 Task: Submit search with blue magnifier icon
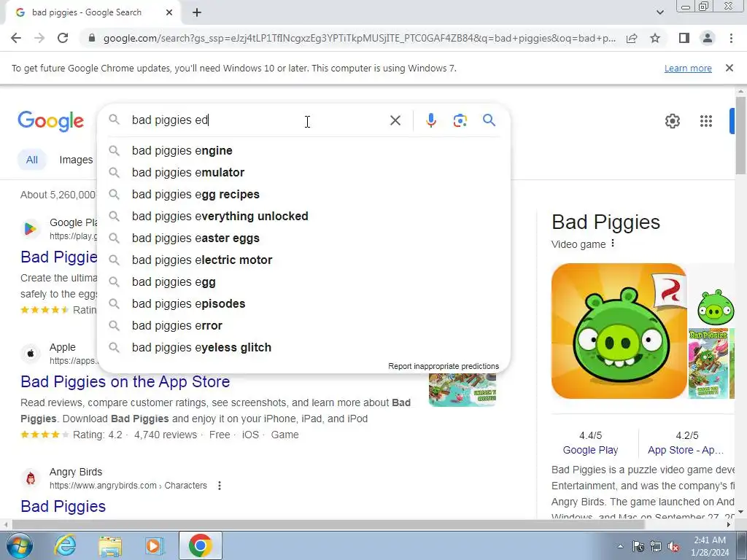(489, 120)
